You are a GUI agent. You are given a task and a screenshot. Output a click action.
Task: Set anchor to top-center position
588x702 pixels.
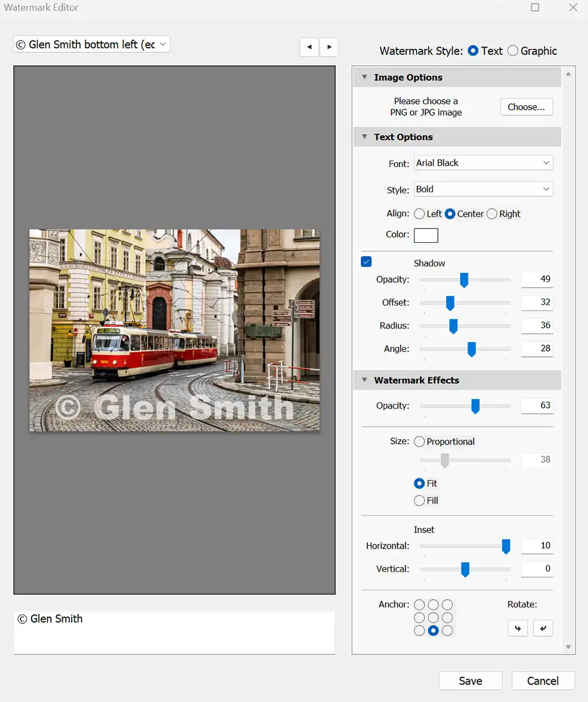coord(433,604)
